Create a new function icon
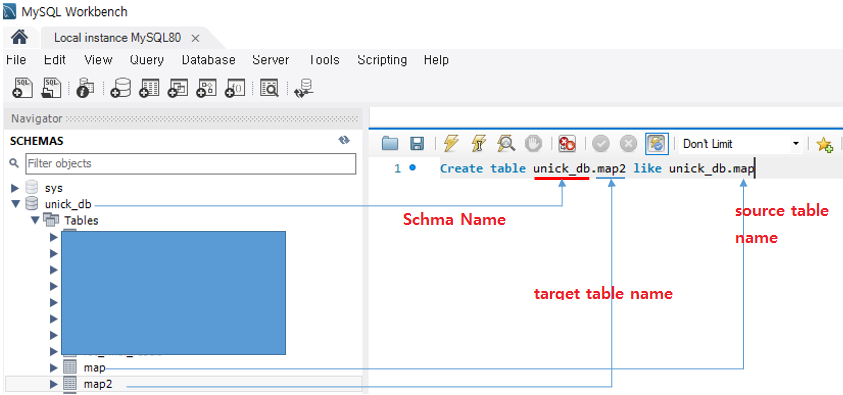Image resolution: width=843 pixels, height=395 pixels. click(235, 88)
